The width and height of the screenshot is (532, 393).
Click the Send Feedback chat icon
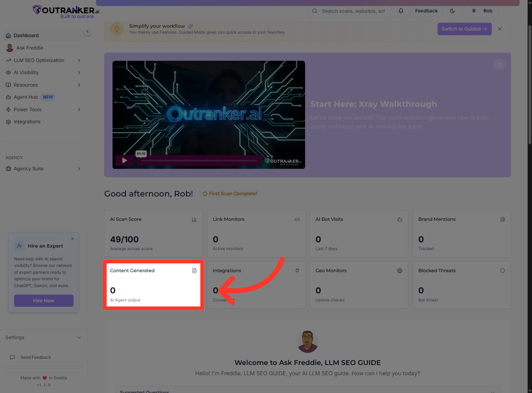point(12,357)
